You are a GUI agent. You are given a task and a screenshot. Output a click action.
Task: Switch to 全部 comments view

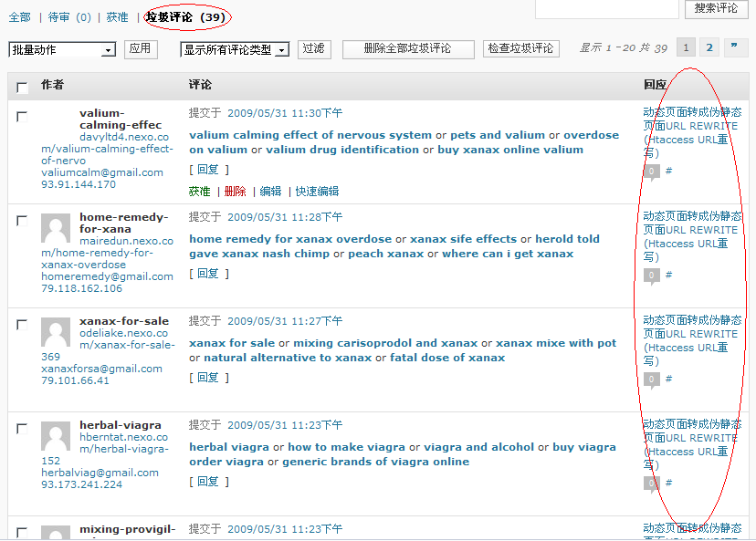pyautogui.click(x=20, y=17)
